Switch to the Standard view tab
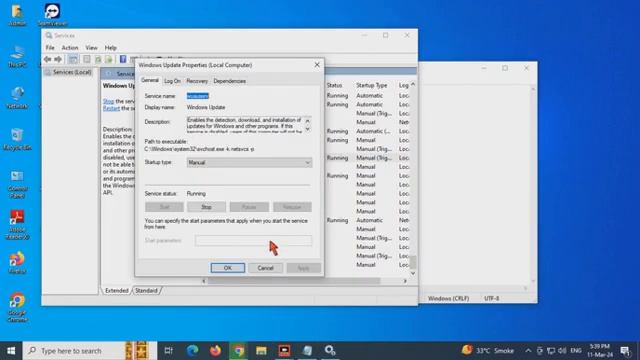This screenshot has height=360, width=640. coord(146,291)
